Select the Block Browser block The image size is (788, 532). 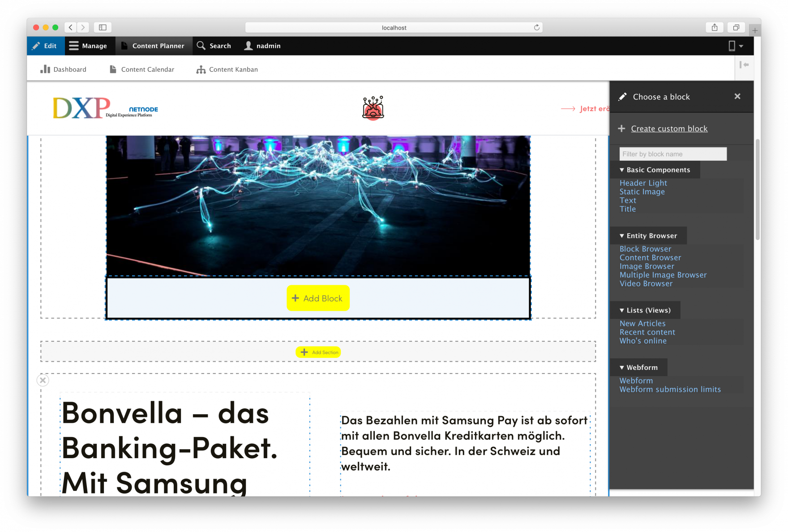645,249
